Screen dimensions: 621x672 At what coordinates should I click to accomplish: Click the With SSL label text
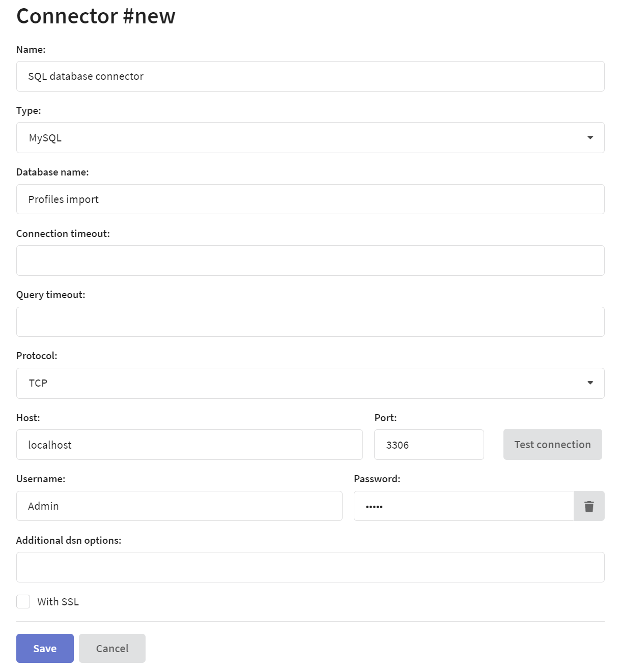58,602
